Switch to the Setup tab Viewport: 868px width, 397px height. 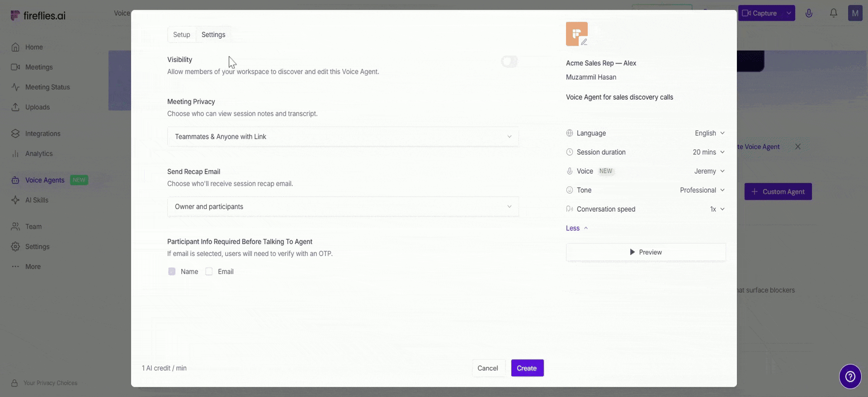click(182, 35)
